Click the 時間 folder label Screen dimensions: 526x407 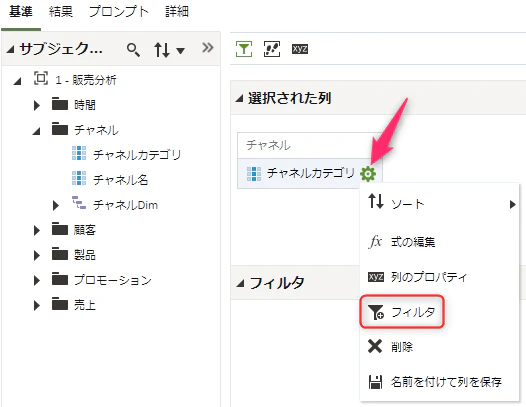point(85,105)
